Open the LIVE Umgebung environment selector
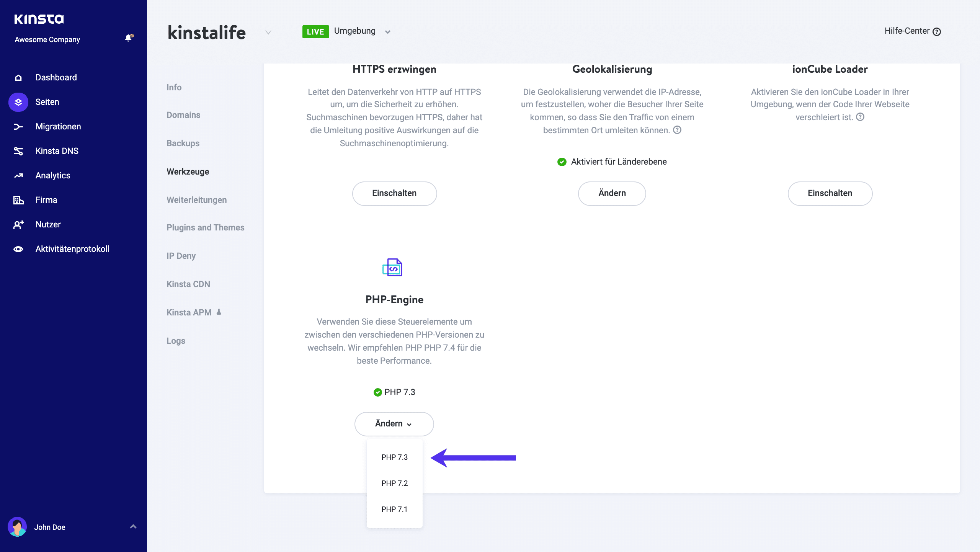Image resolution: width=980 pixels, height=552 pixels. [388, 31]
